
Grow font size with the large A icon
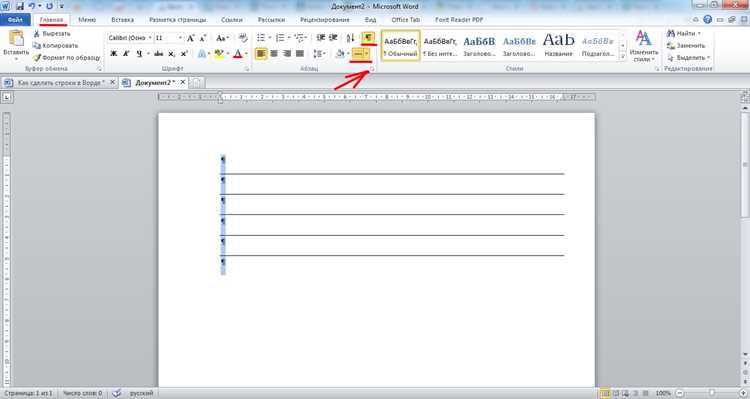[x=191, y=38]
